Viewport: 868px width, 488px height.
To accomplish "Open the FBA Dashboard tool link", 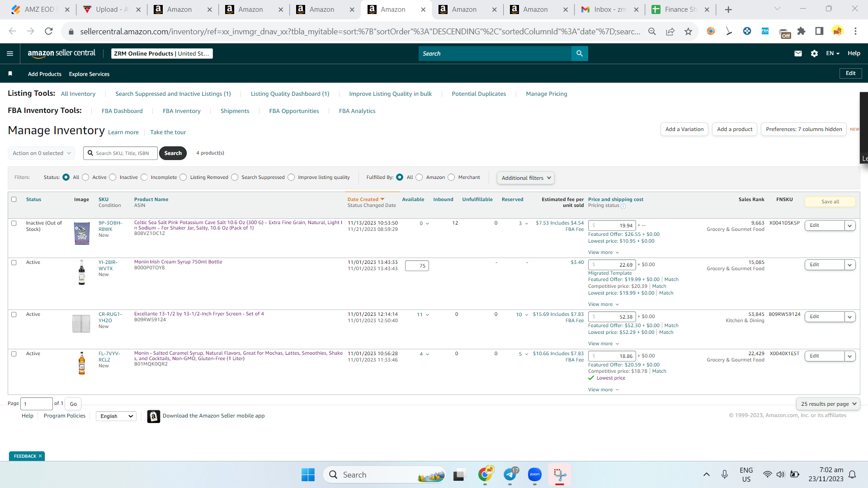I will [122, 111].
